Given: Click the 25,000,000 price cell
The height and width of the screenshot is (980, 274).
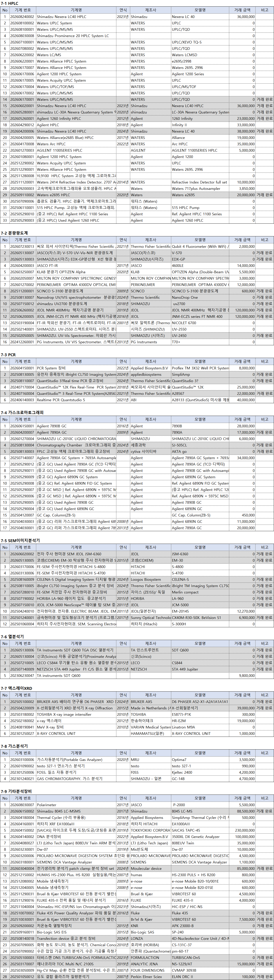Looking at the screenshot, I should click(242, 387).
